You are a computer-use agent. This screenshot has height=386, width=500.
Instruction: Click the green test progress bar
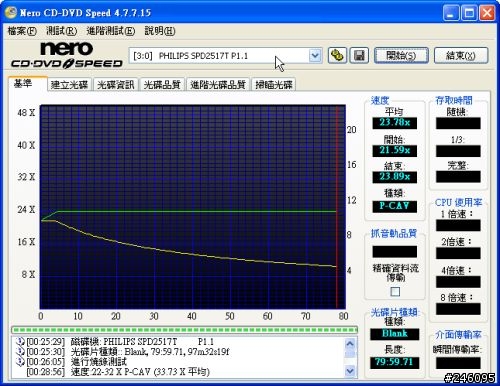[x=184, y=330]
